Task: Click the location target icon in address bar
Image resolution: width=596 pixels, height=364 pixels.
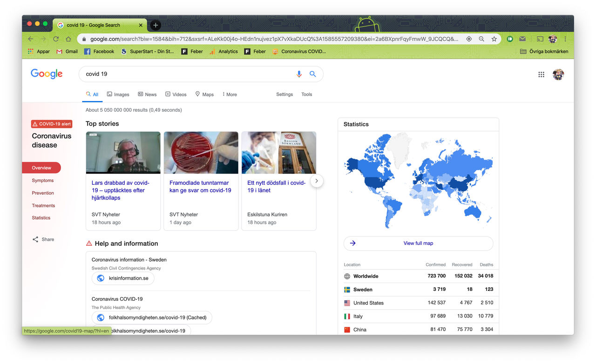Action: click(x=469, y=39)
